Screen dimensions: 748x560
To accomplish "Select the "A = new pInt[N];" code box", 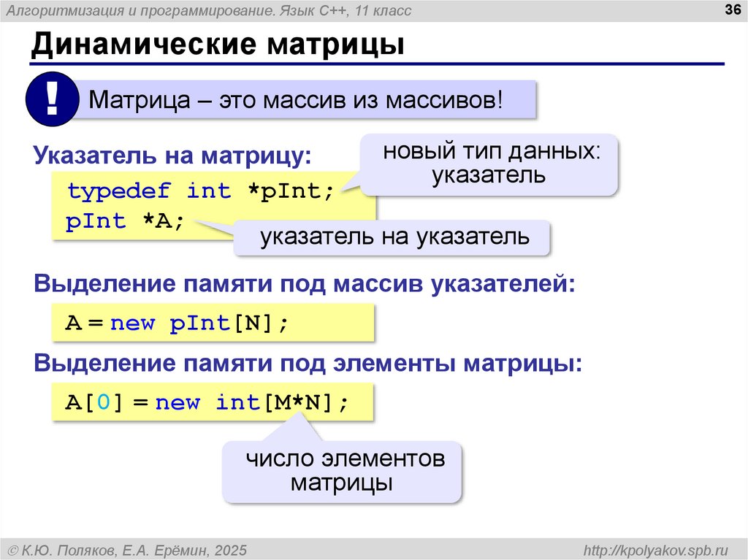I will [213, 323].
